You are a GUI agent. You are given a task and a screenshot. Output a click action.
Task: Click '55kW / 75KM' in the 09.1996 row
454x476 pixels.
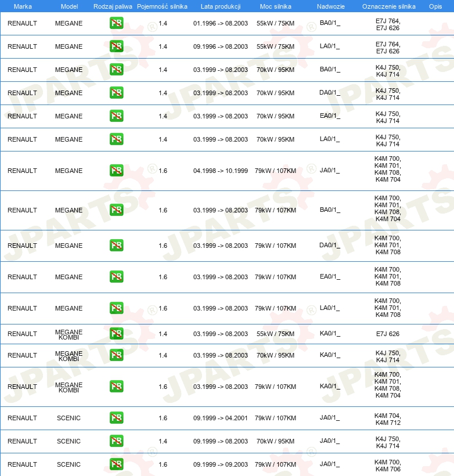tap(275, 46)
